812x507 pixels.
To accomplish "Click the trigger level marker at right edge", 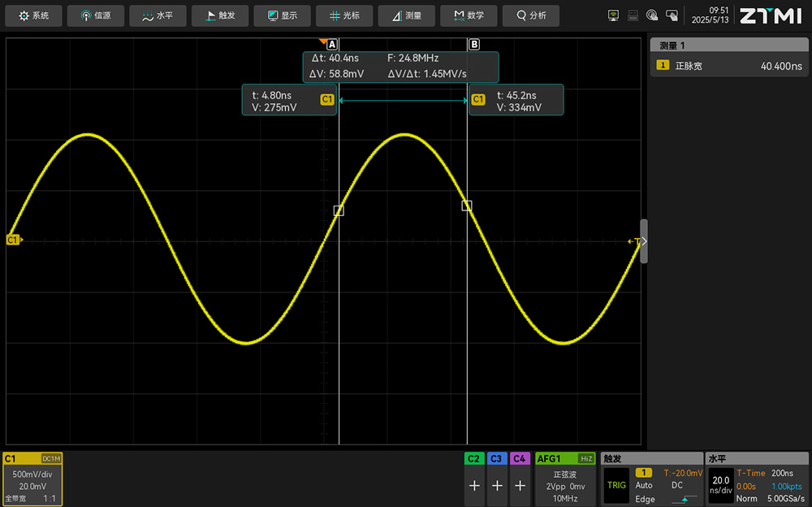I will 633,241.
